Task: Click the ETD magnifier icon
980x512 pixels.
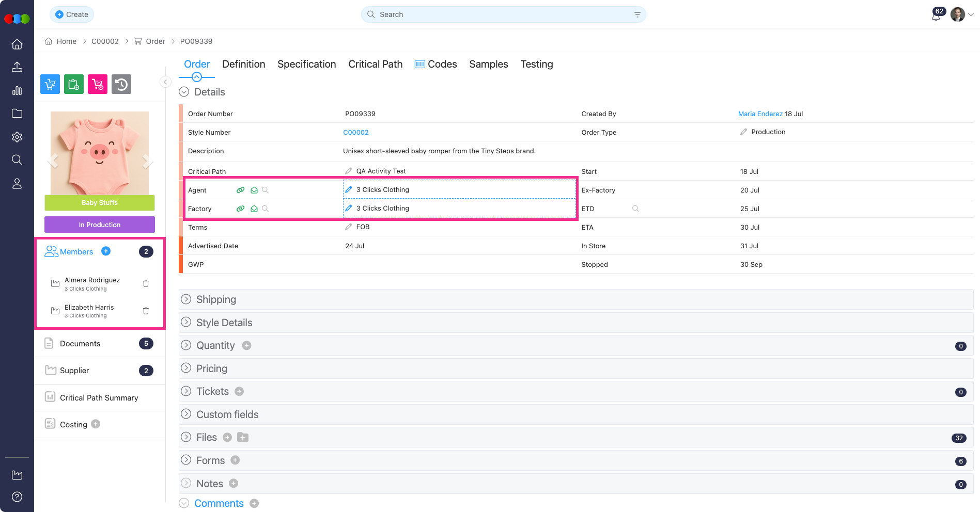Action: pos(635,209)
